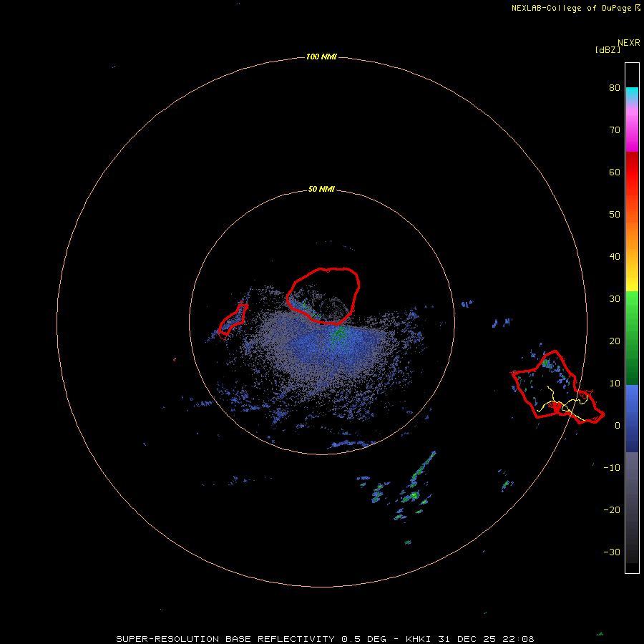
Task: Click the red segment of the color bar
Action: click(x=632, y=172)
